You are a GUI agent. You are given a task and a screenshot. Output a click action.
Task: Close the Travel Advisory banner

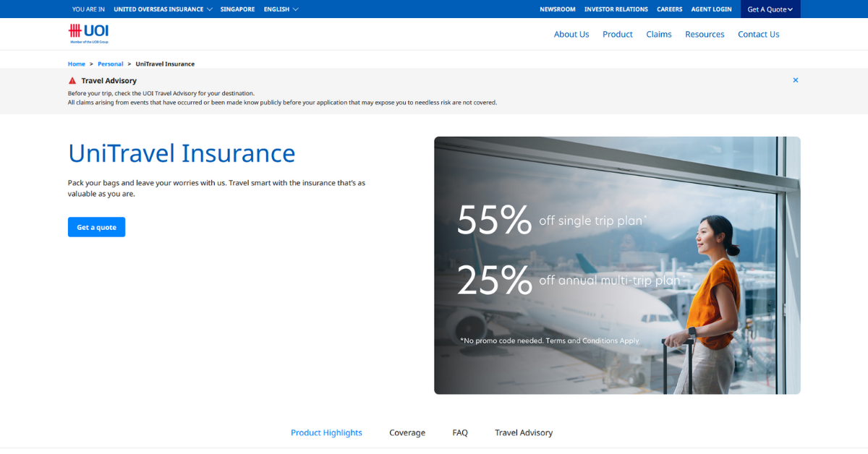(796, 80)
